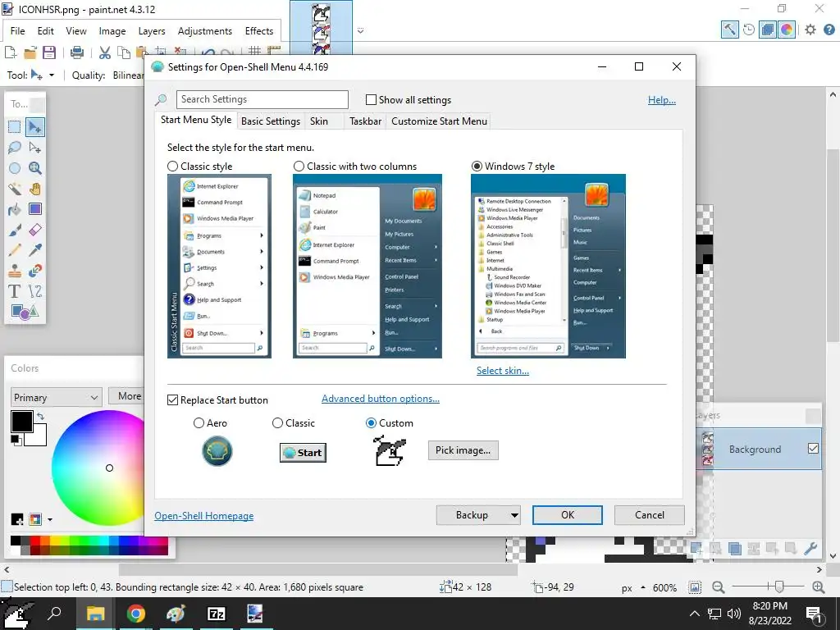The height and width of the screenshot is (630, 840).
Task: Switch to the Skin tab
Action: pos(319,121)
